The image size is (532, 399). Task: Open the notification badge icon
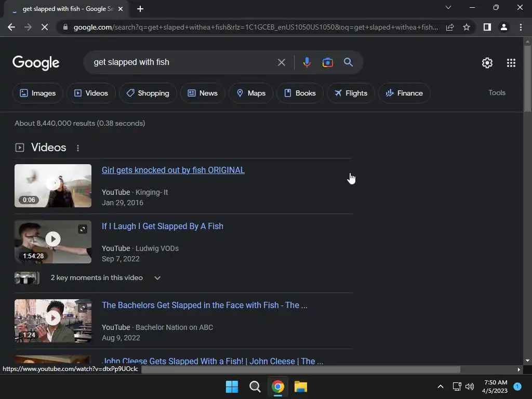click(x=517, y=387)
